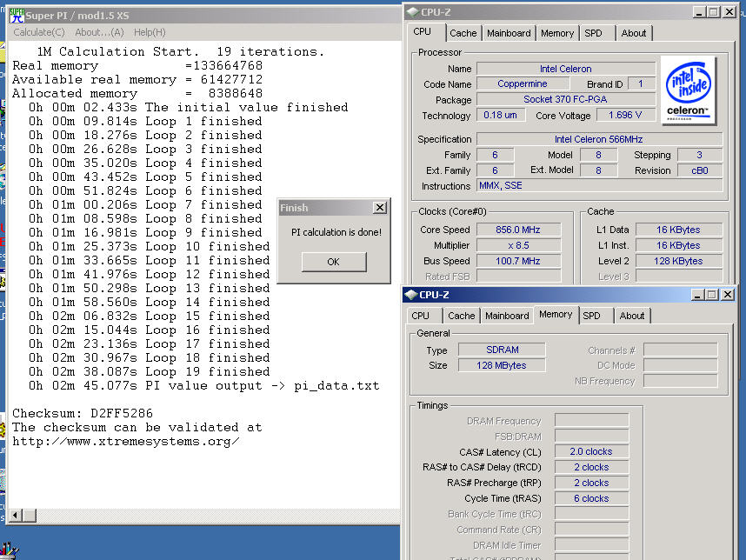Image resolution: width=746 pixels, height=560 pixels.
Task: Minimize the top CPU-Z window
Action: [699, 12]
